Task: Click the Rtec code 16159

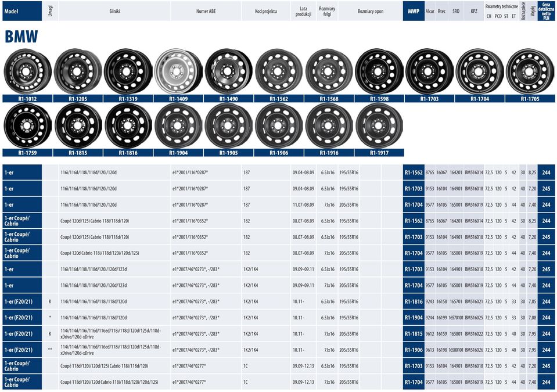Action: [441, 334]
